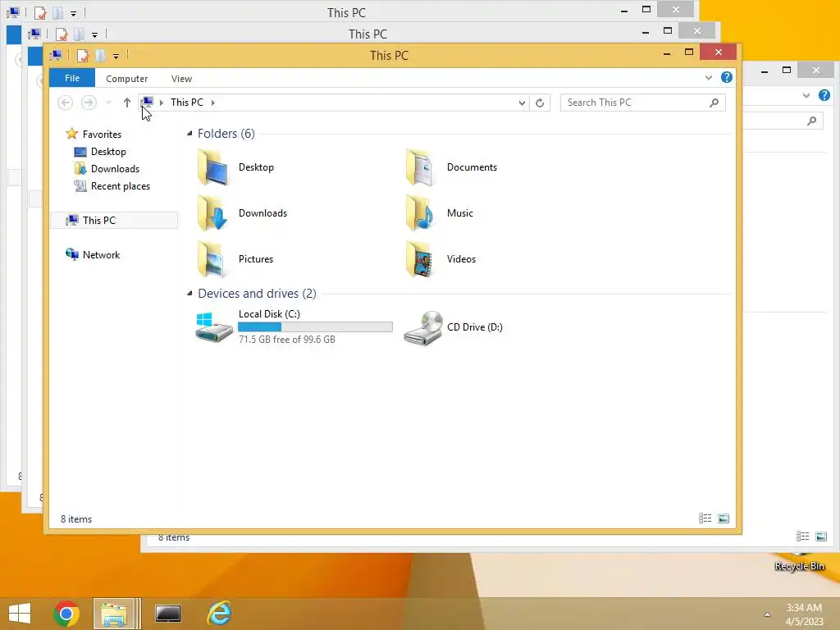Screen dimensions: 840x630
Task: Select the CD Drive (D:) icon
Action: point(423,328)
